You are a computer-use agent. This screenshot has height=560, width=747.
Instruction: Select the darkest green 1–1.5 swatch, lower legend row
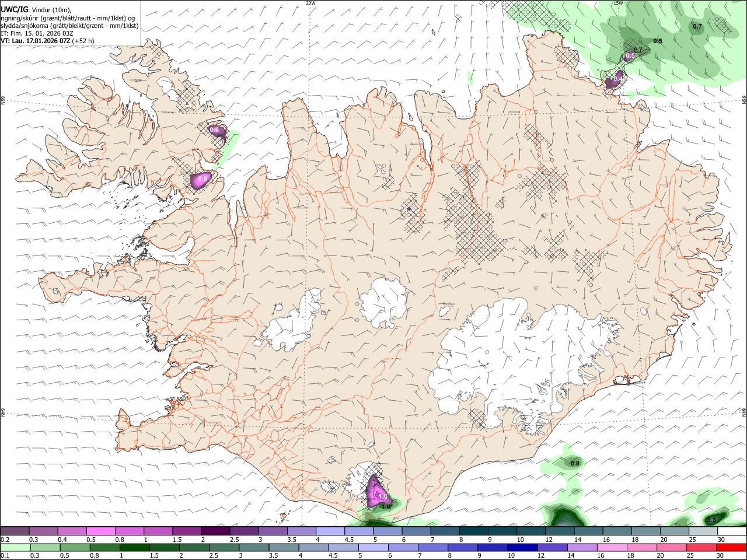click(x=134, y=548)
